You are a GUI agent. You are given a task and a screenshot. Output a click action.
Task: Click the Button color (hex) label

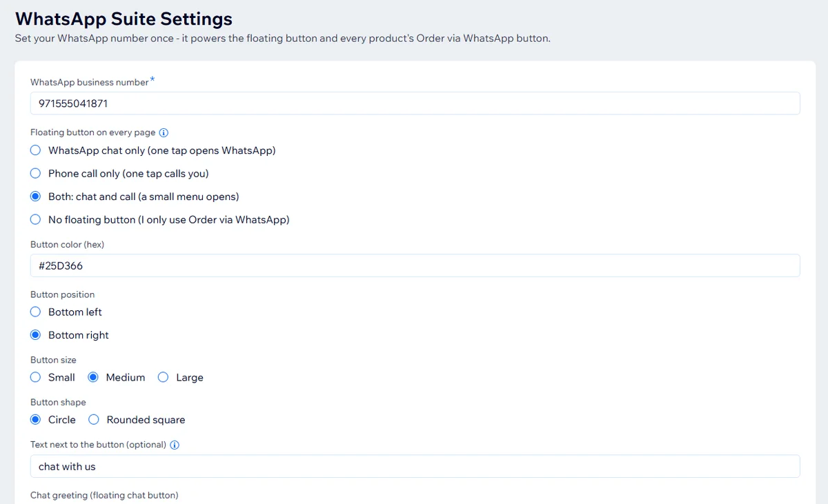[67, 244]
